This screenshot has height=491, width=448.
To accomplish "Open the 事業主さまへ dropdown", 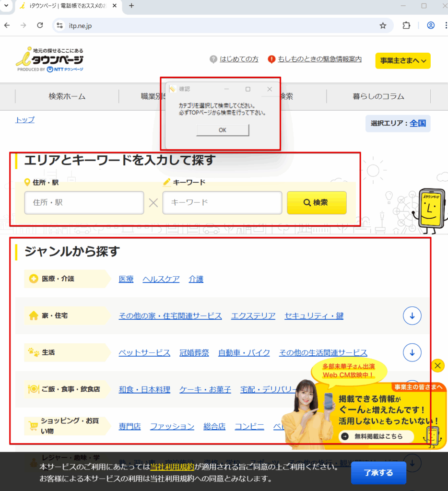I will (403, 60).
